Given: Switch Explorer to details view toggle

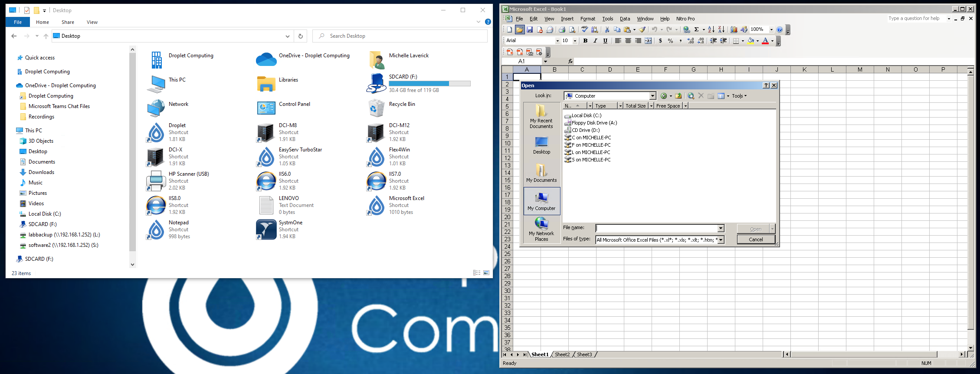Looking at the screenshot, I should (x=477, y=273).
